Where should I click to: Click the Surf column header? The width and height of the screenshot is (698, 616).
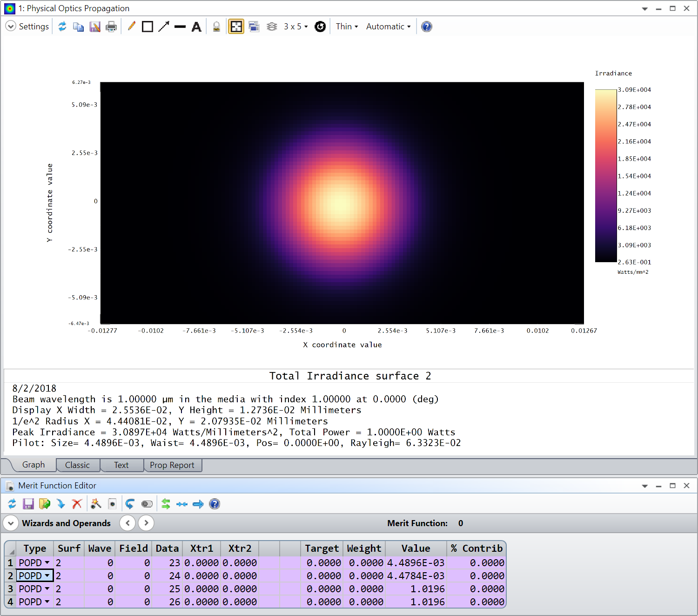(x=69, y=548)
